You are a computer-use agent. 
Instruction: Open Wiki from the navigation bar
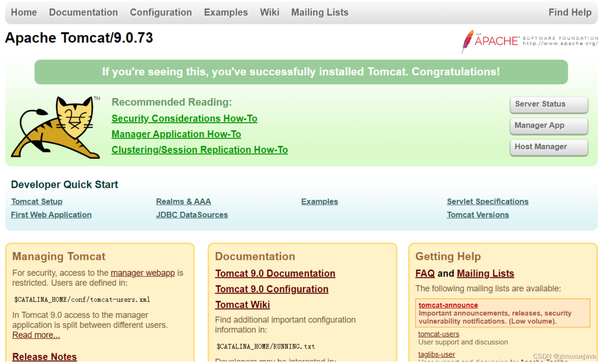coord(269,12)
